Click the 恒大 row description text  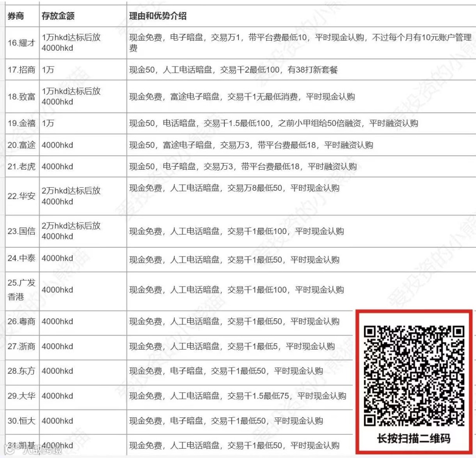point(226,421)
